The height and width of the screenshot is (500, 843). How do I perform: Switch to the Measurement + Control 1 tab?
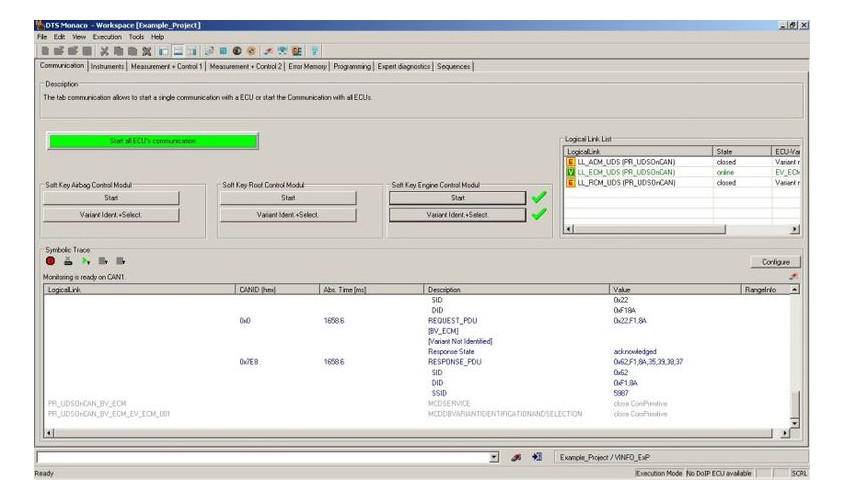(x=166, y=66)
